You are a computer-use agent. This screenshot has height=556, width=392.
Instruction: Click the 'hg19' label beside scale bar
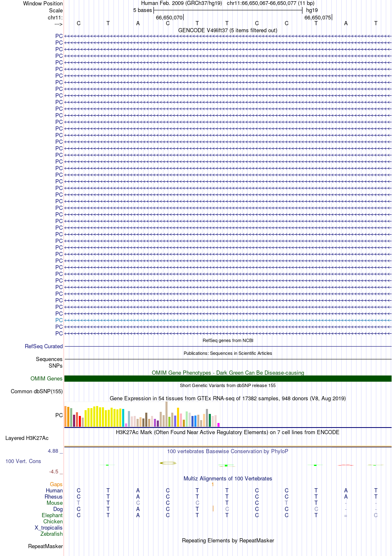click(312, 10)
